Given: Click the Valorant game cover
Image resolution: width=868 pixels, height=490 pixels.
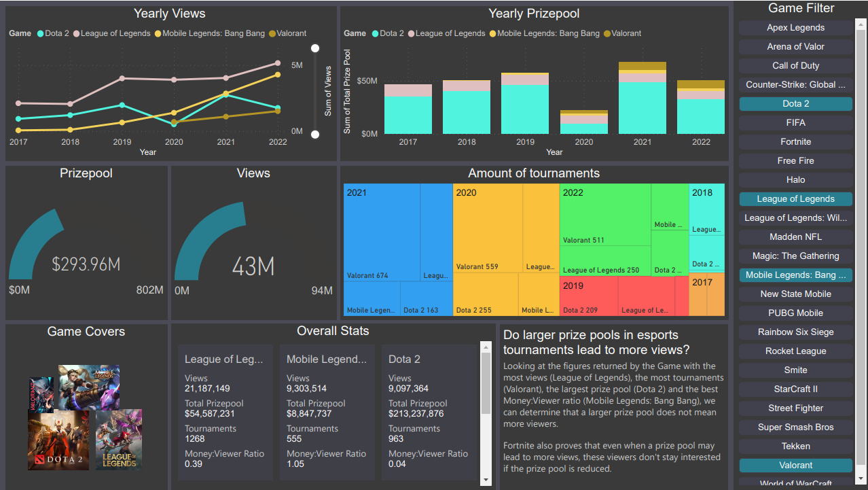Looking at the screenshot, I should (41, 395).
